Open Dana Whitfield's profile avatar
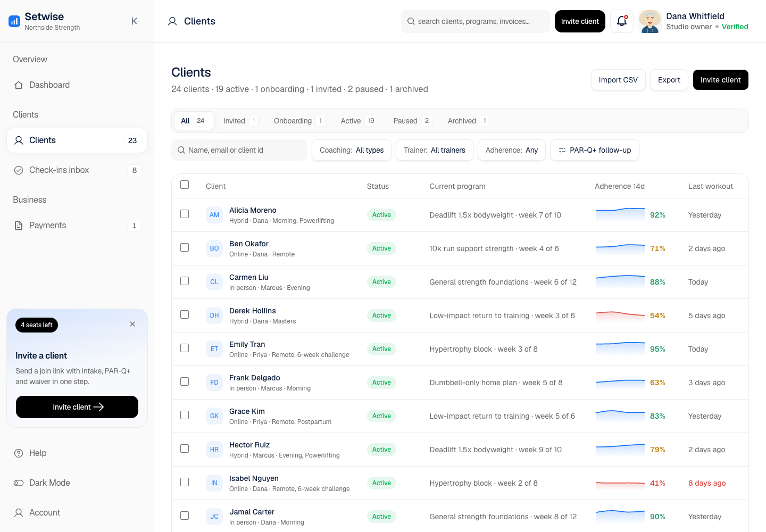The width and height of the screenshot is (766, 532). tap(650, 21)
